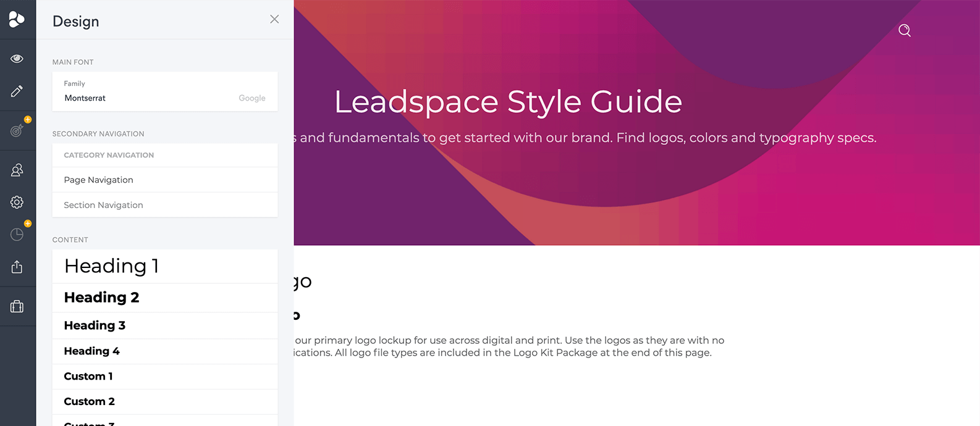Open the Montserrat font family selector
Image resolution: width=980 pixels, height=426 pixels.
(x=165, y=91)
